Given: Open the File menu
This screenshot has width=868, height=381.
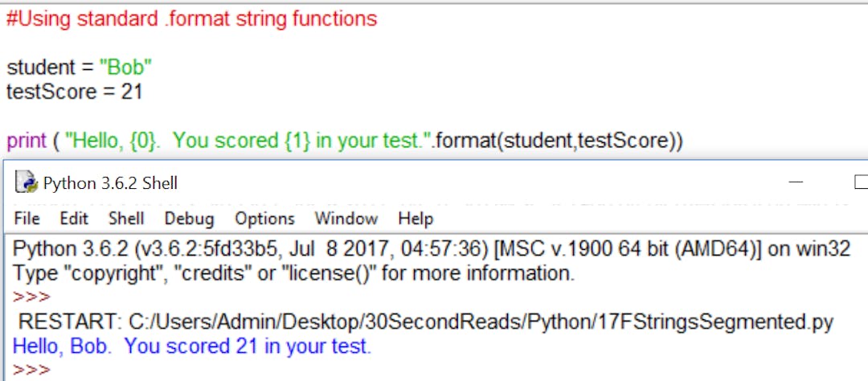Looking at the screenshot, I should [x=27, y=218].
